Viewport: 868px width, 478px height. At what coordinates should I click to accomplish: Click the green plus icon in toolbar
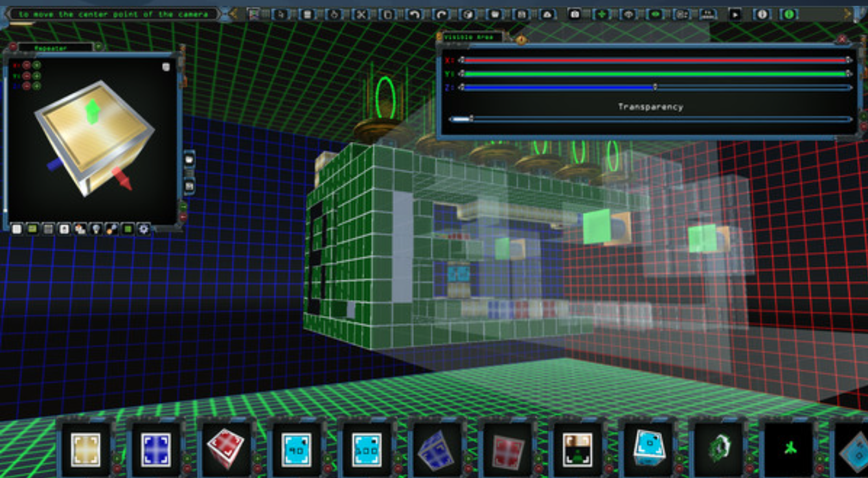click(601, 14)
